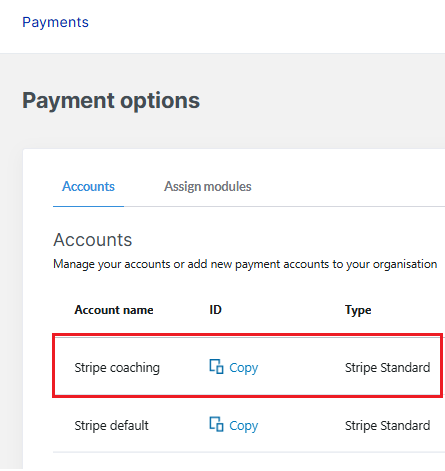
Task: Click the copy icon for Stripe default
Action: pyautogui.click(x=216, y=424)
